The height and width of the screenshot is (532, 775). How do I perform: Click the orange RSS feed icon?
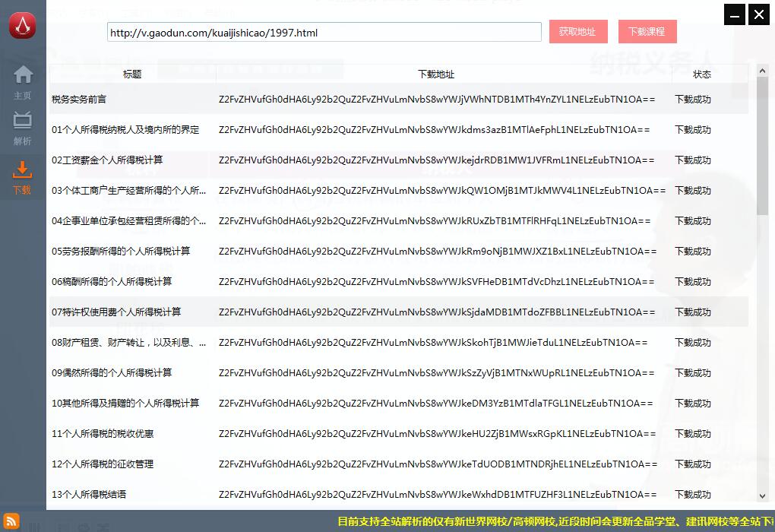[11, 522]
